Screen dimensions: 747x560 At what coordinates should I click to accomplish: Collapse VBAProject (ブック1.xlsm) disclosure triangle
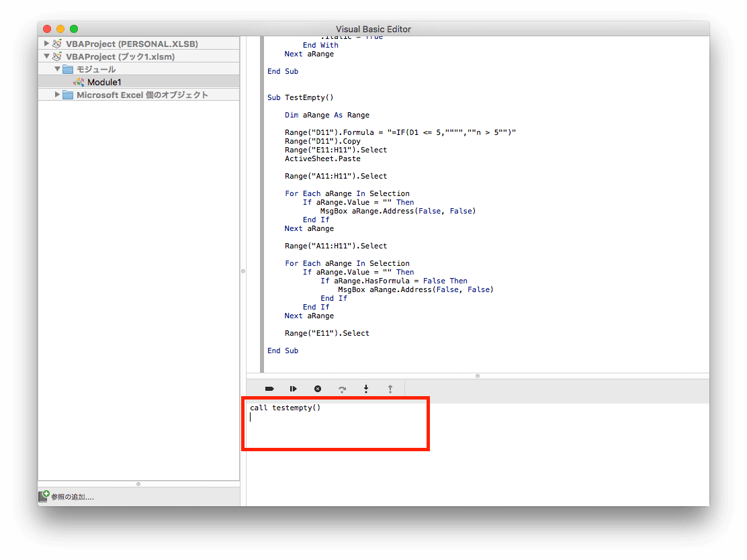[47, 56]
